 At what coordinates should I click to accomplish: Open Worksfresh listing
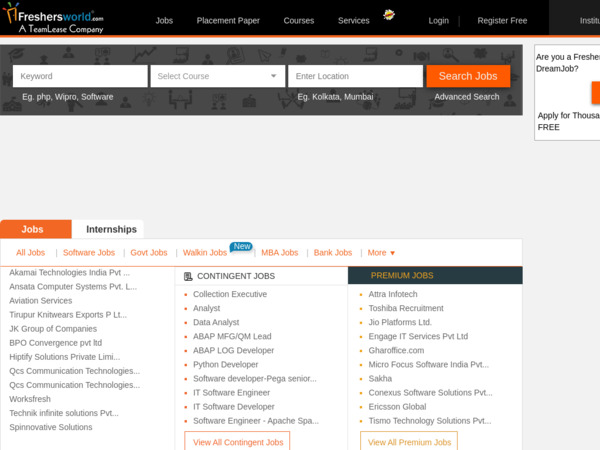[x=30, y=399]
